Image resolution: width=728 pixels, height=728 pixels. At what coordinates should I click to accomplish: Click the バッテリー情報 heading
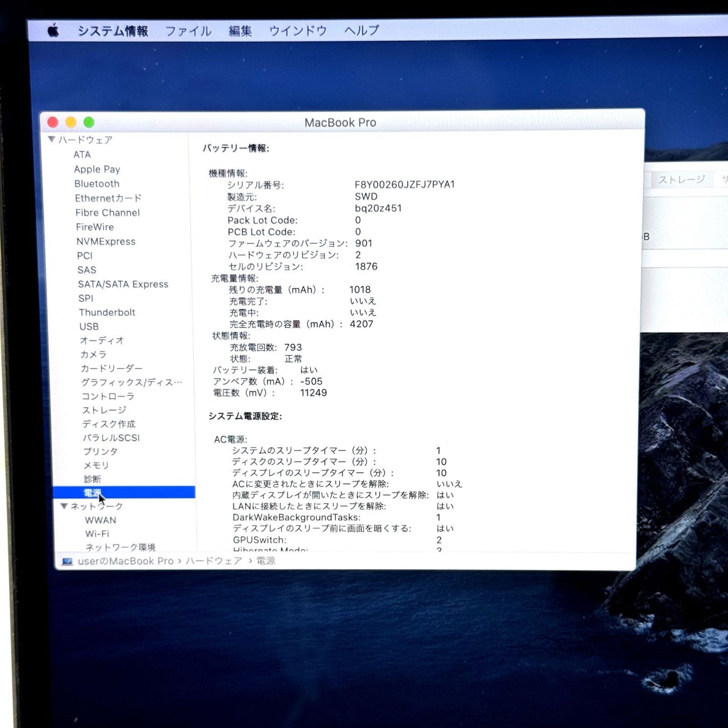236,148
